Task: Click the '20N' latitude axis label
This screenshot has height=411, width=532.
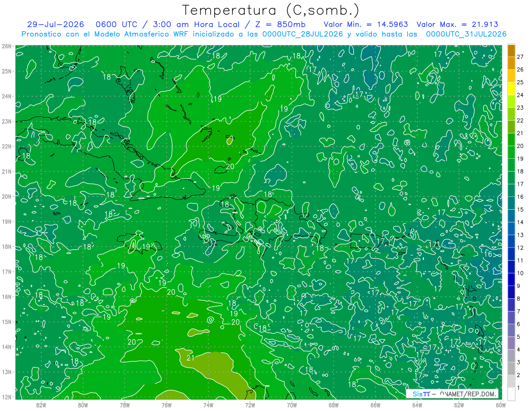Action: pyautogui.click(x=6, y=196)
